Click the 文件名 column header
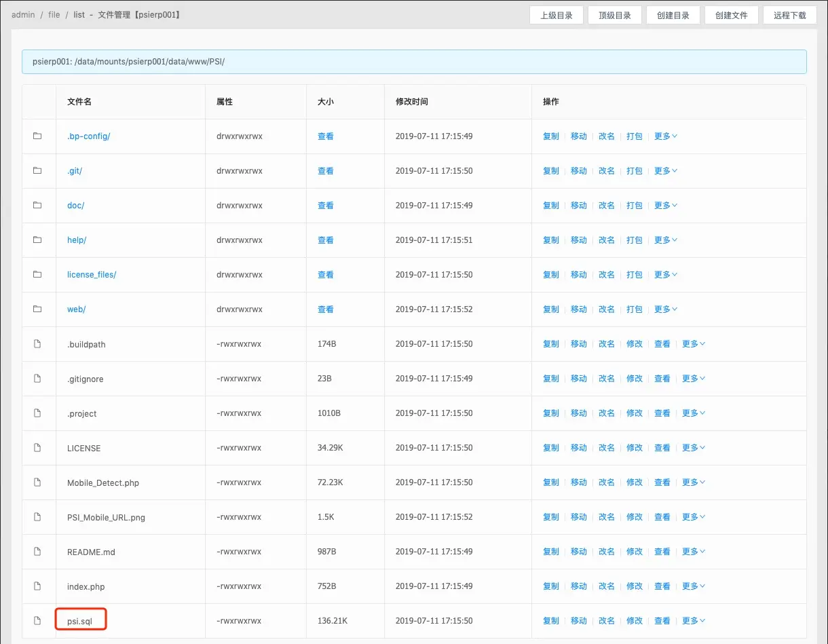 tap(79, 101)
